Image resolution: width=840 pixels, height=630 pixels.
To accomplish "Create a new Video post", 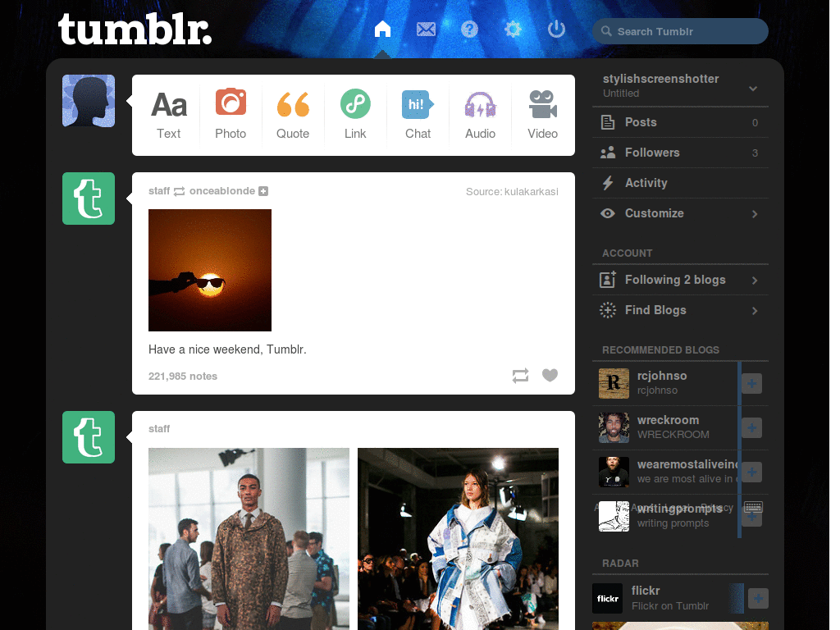I will (x=543, y=115).
